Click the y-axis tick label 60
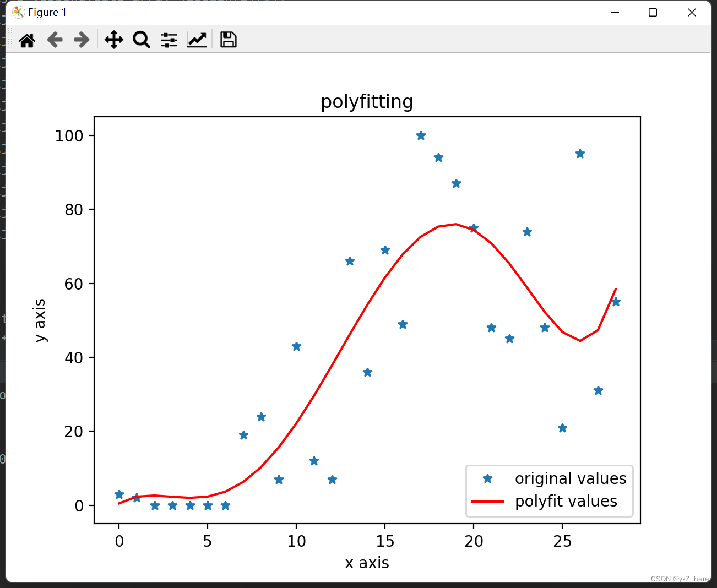 (74, 284)
